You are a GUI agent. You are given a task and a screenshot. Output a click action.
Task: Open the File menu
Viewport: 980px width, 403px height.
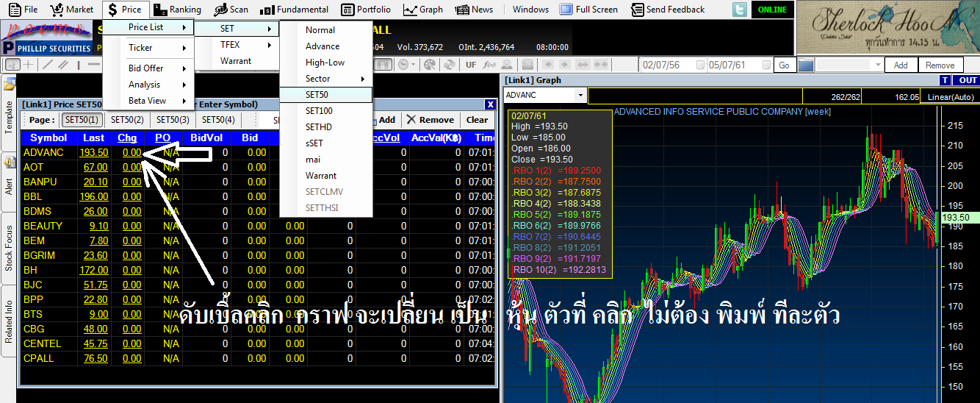(x=23, y=10)
